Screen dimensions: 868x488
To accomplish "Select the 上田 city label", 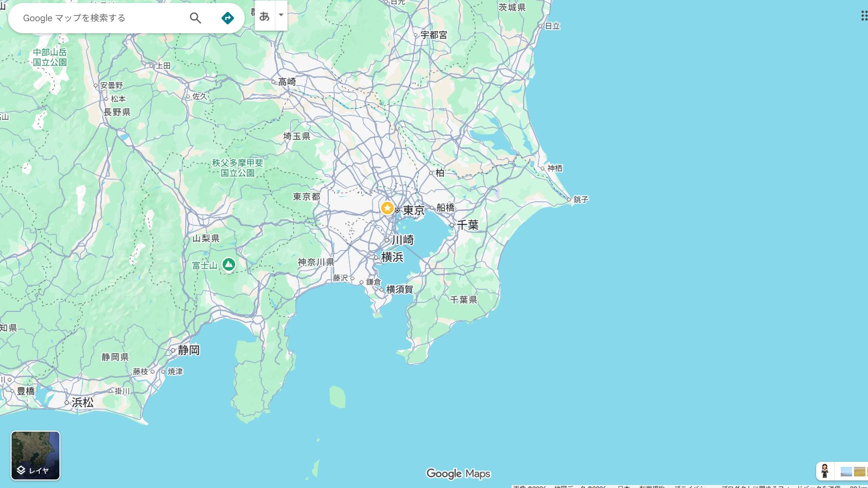I will (x=163, y=65).
